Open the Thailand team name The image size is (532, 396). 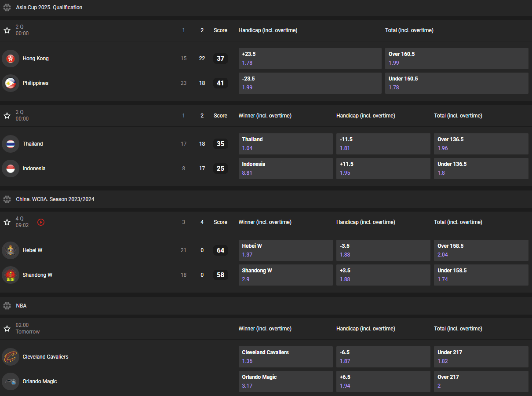tap(33, 144)
